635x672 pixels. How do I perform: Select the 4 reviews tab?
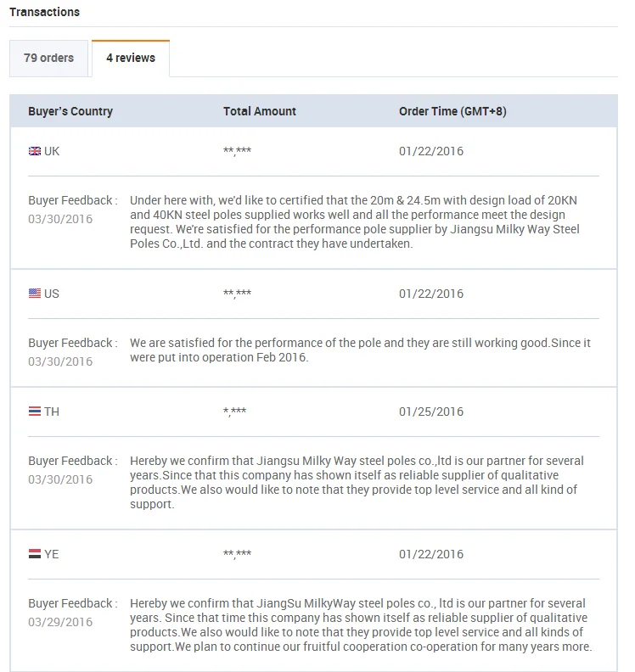coord(131,58)
